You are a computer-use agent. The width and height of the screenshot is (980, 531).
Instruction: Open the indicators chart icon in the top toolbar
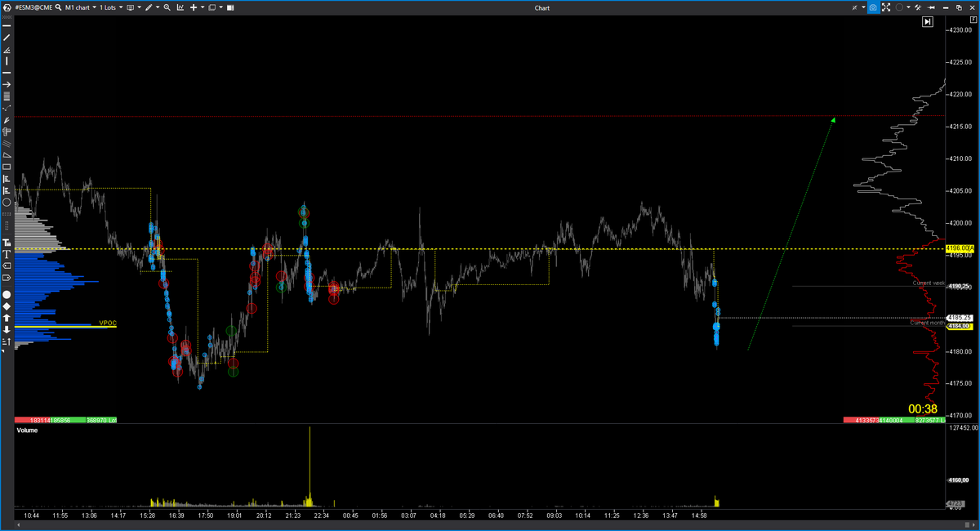180,7
